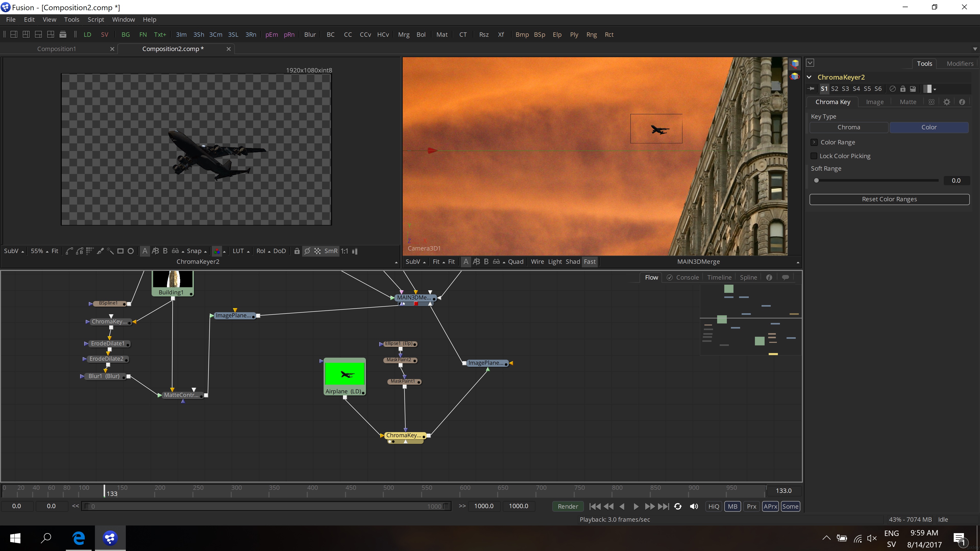Screen dimensions: 980x551
Task: Toggle DoD display in left viewer
Action: [x=280, y=251]
